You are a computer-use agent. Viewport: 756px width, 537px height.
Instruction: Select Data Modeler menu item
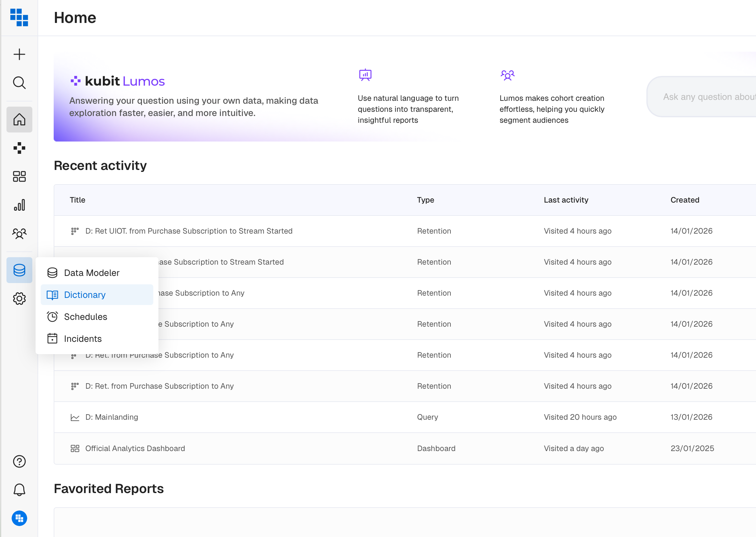(x=92, y=273)
